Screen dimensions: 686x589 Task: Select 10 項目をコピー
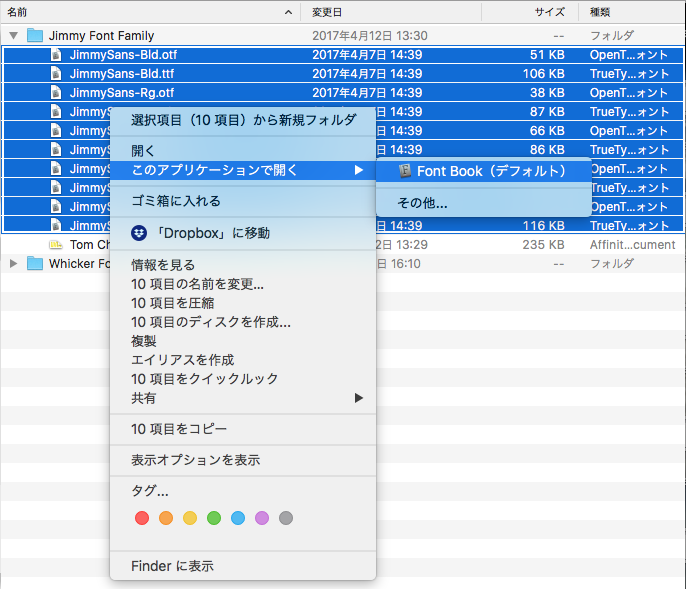click(179, 429)
